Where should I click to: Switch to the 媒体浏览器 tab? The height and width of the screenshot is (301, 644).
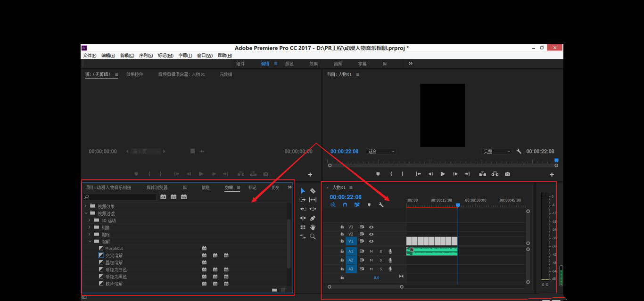pyautogui.click(x=157, y=187)
